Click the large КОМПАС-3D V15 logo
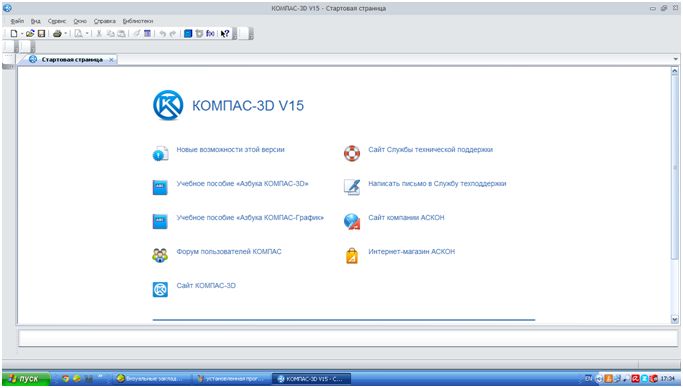 coord(168,105)
